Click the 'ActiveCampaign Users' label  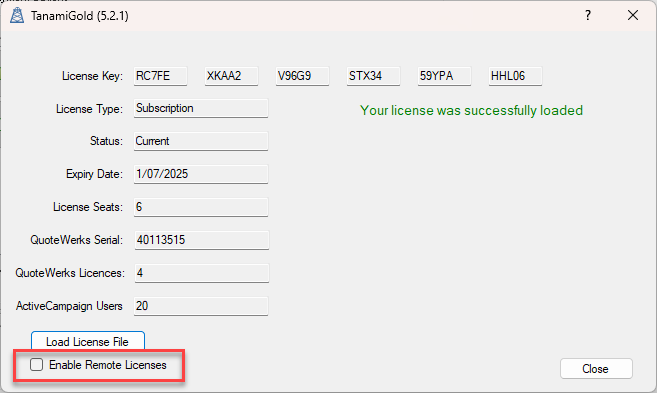tap(69, 306)
